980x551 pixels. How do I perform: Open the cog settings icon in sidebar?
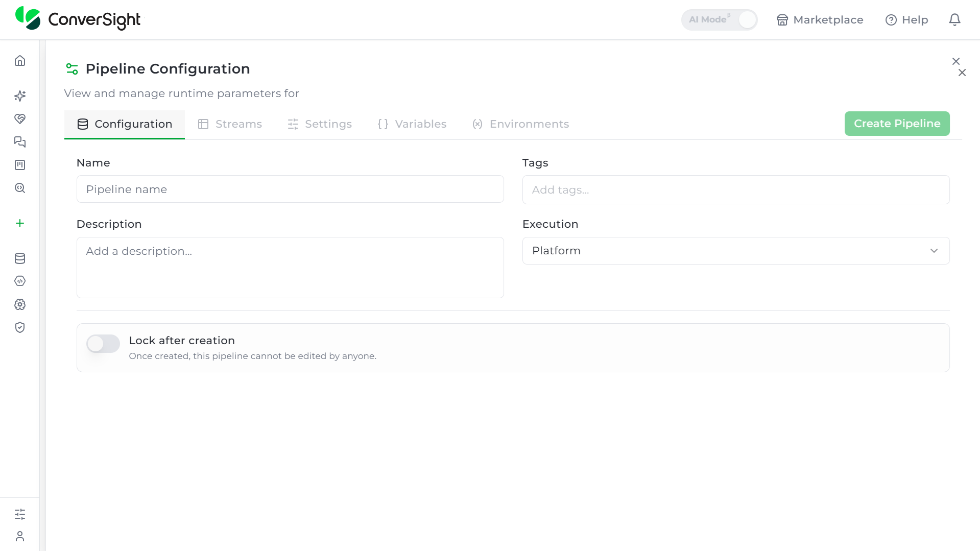20,304
